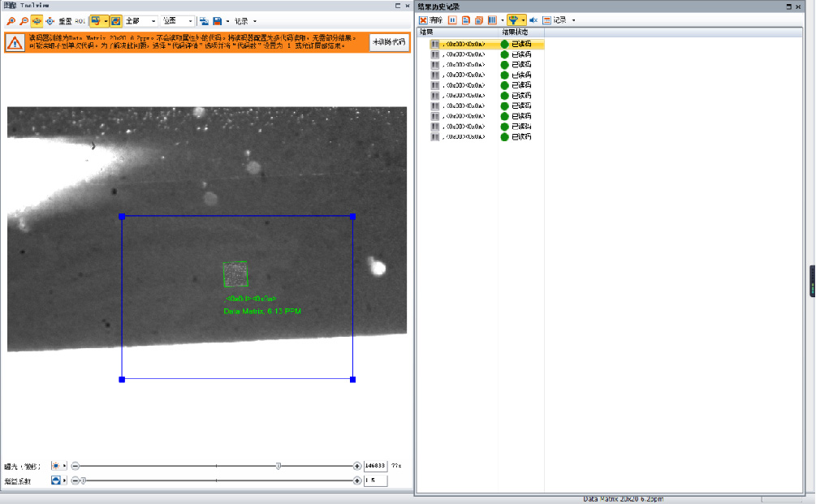Select the last result row text
Screen dimensions: 816x504
coord(464,137)
